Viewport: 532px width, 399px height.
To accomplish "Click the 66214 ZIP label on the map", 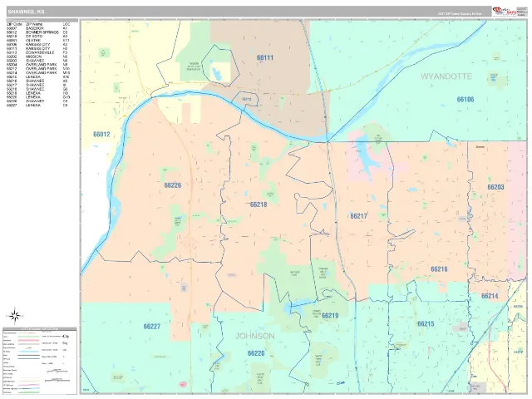I will click(490, 296).
